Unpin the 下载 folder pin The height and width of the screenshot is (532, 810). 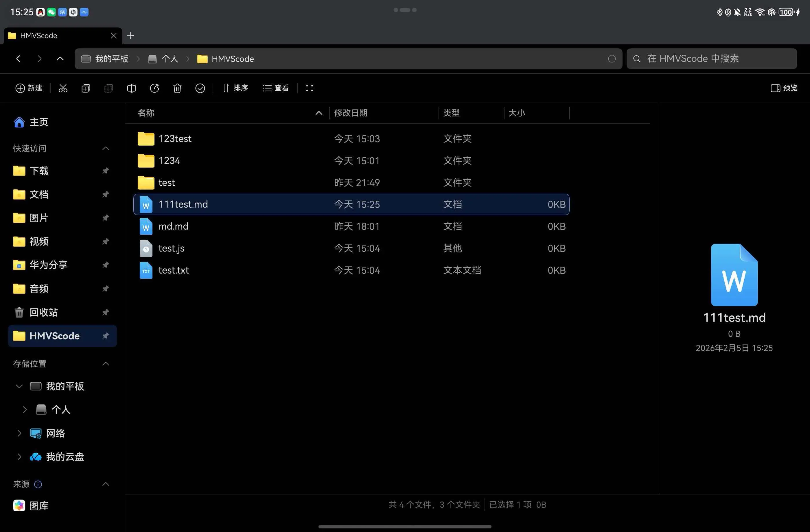click(x=106, y=170)
